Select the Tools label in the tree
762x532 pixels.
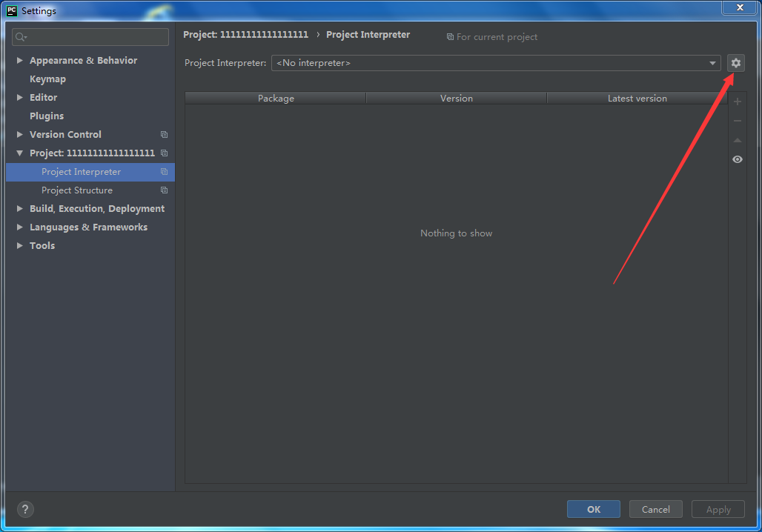coord(42,245)
